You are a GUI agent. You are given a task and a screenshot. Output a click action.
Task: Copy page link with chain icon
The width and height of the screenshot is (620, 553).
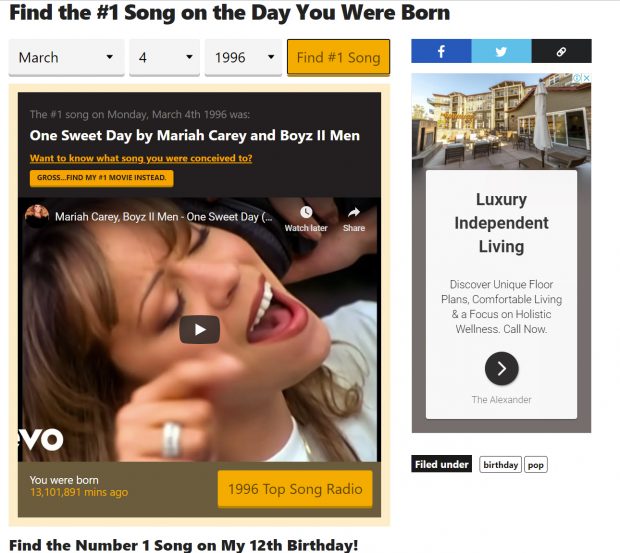click(561, 51)
